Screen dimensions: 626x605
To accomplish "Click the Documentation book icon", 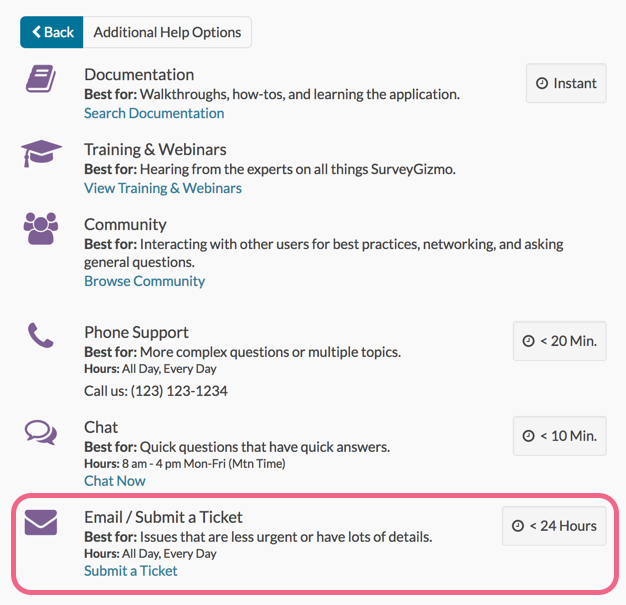I will coord(41,81).
